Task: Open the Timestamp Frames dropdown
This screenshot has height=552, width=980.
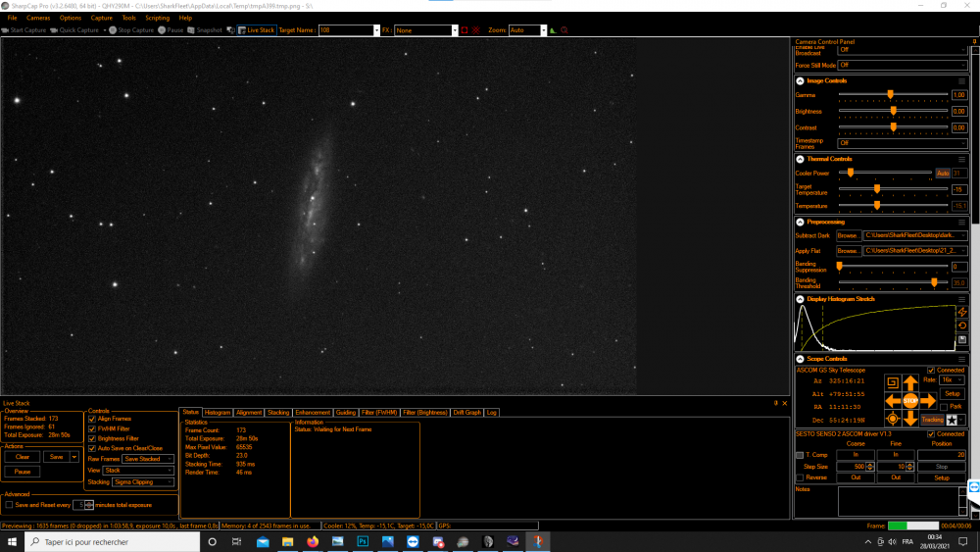Action: [x=902, y=143]
